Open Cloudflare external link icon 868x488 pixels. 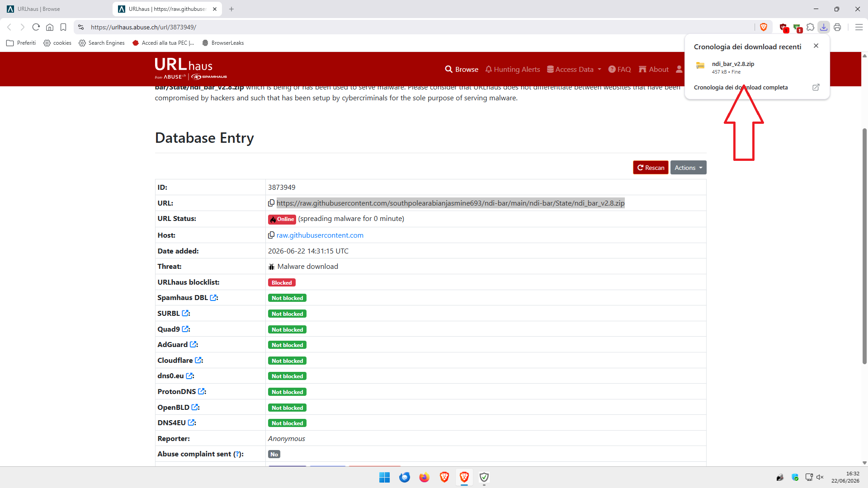pos(198,360)
